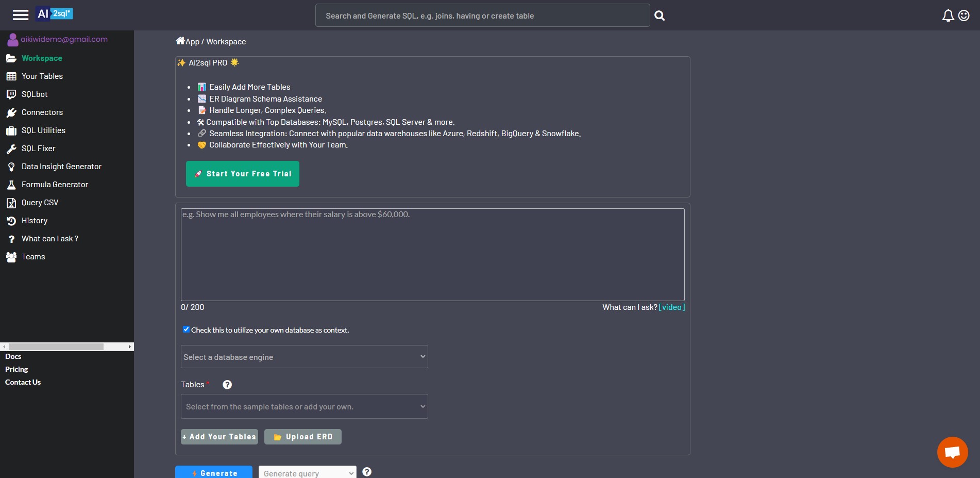Click the sidebar scrollbar right arrow

pyautogui.click(x=130, y=347)
